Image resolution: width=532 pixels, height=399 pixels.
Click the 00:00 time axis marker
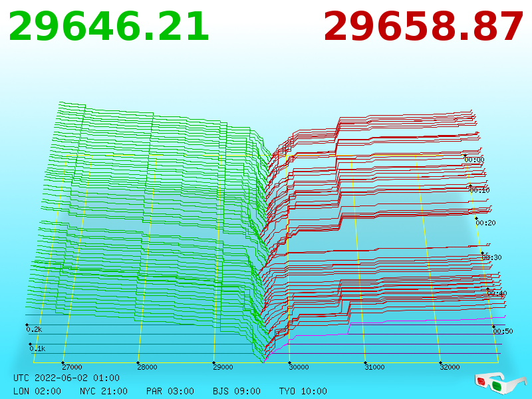pyautogui.click(x=474, y=160)
